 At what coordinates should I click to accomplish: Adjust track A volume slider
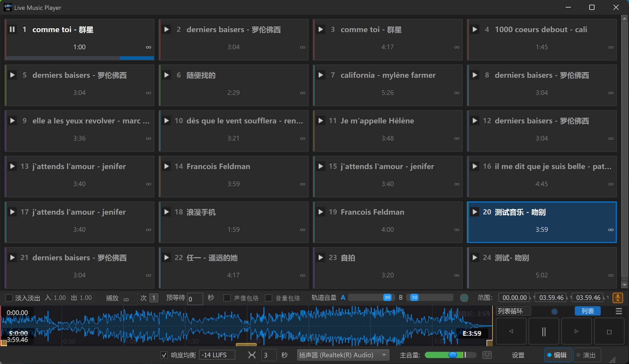pyautogui.click(x=372, y=298)
